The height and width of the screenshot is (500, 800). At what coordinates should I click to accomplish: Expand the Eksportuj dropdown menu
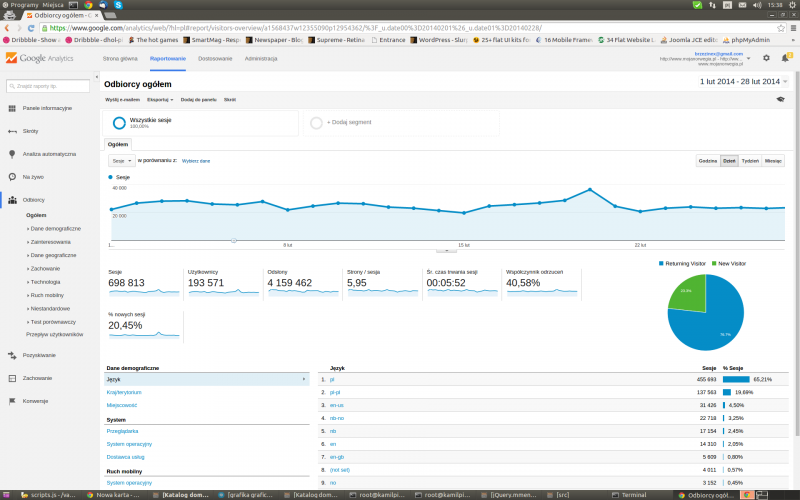tap(159, 100)
